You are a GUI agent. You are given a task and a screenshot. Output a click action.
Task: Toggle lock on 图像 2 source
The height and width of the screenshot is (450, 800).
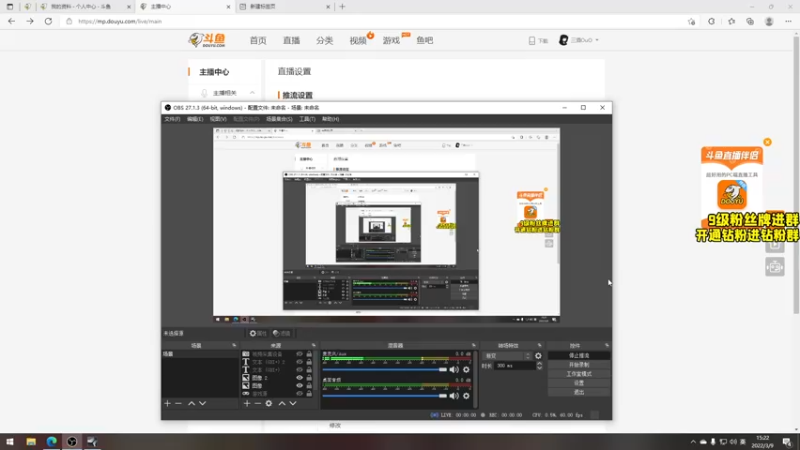[309, 378]
